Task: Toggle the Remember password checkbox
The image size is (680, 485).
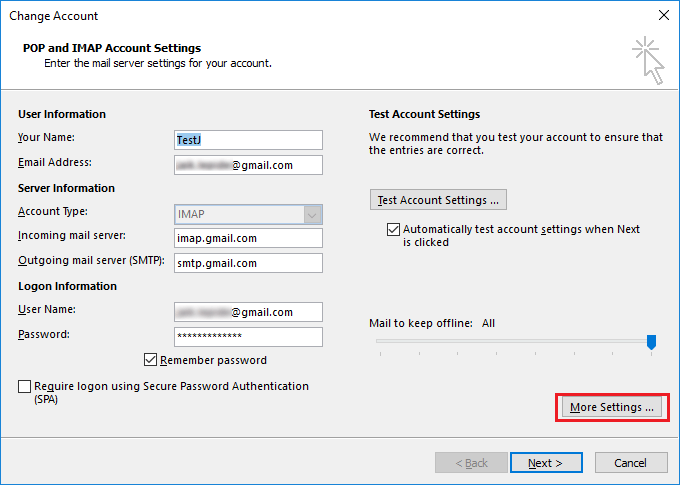Action: 151,360
